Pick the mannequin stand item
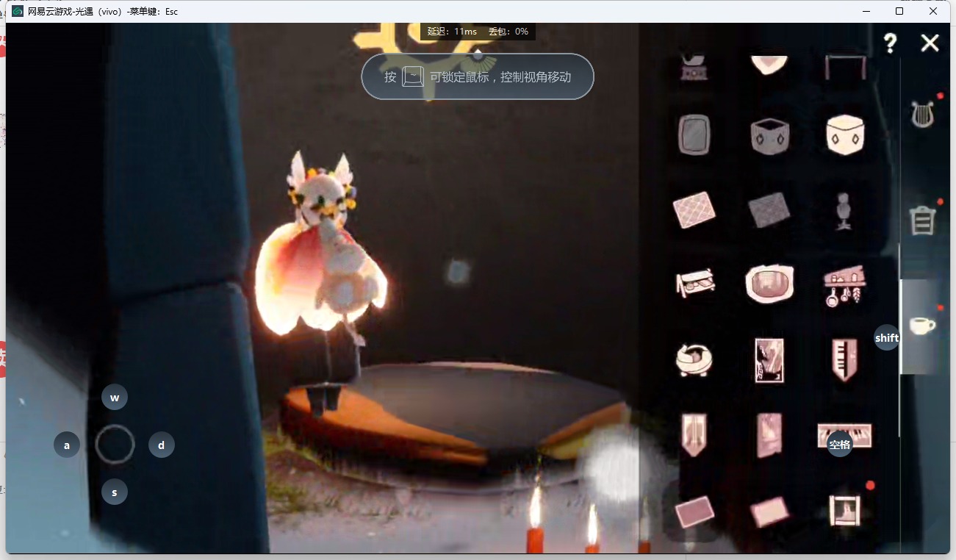Screen dimensions: 956x560 click(844, 212)
